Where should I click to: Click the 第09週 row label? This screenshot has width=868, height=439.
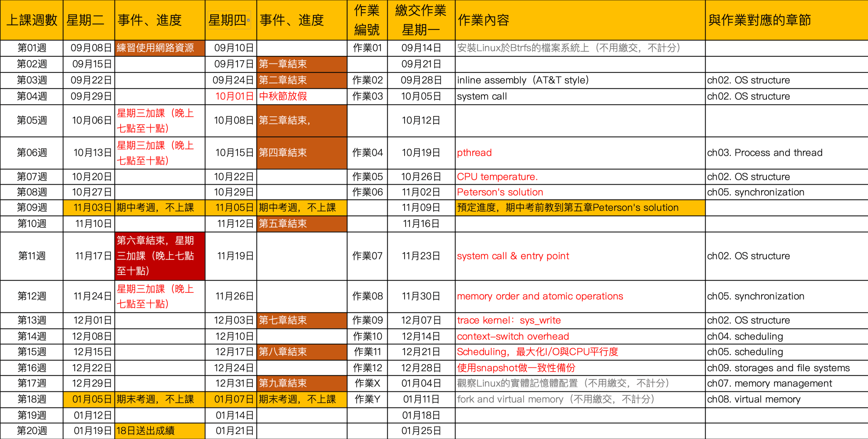pos(32,208)
